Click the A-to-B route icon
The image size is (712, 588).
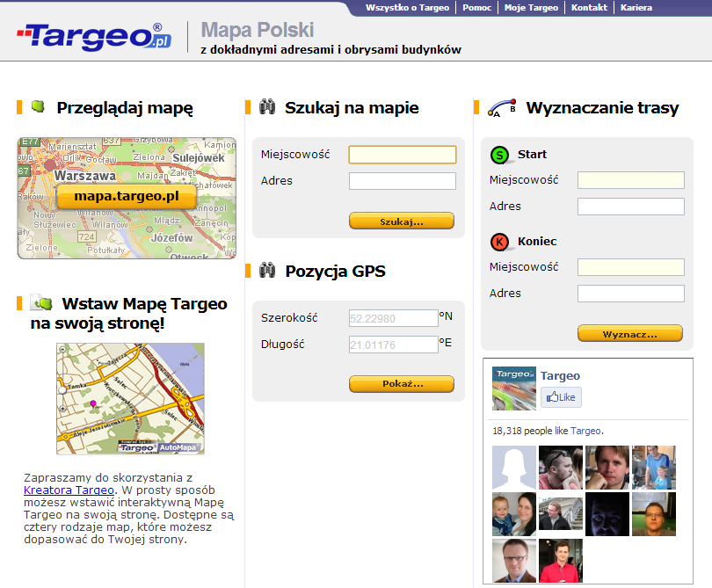coord(502,107)
